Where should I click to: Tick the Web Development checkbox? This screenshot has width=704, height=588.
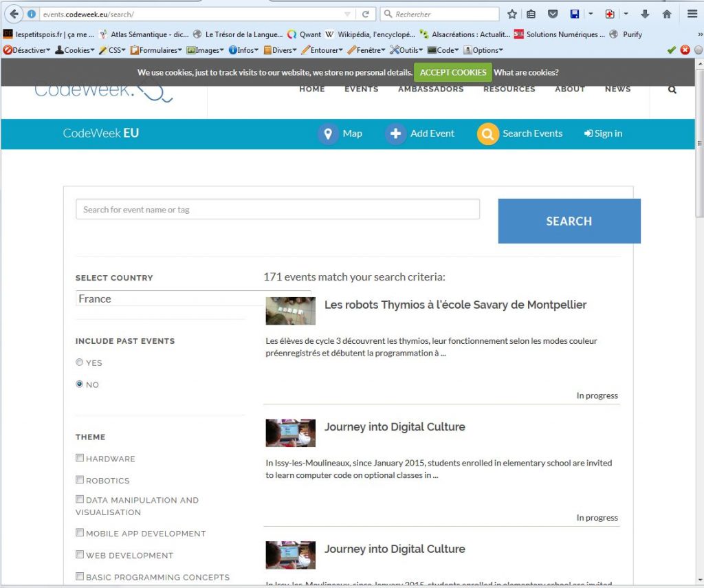(x=80, y=554)
